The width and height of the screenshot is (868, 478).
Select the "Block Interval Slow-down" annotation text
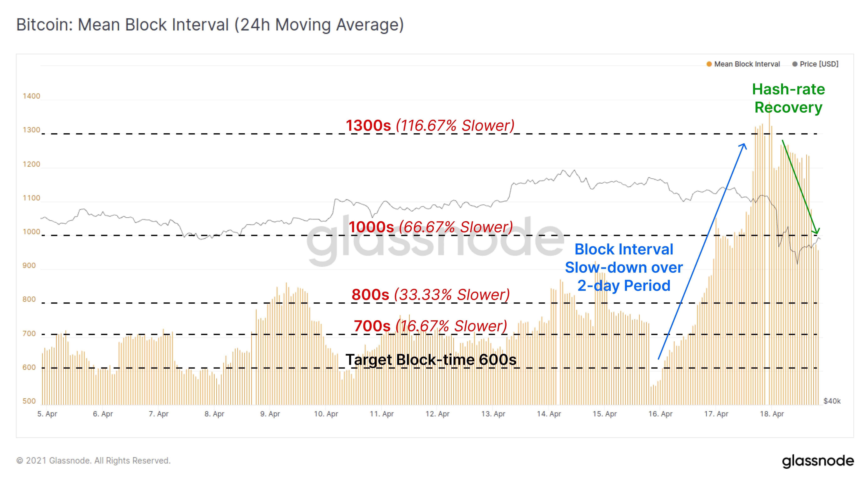pyautogui.click(x=624, y=267)
